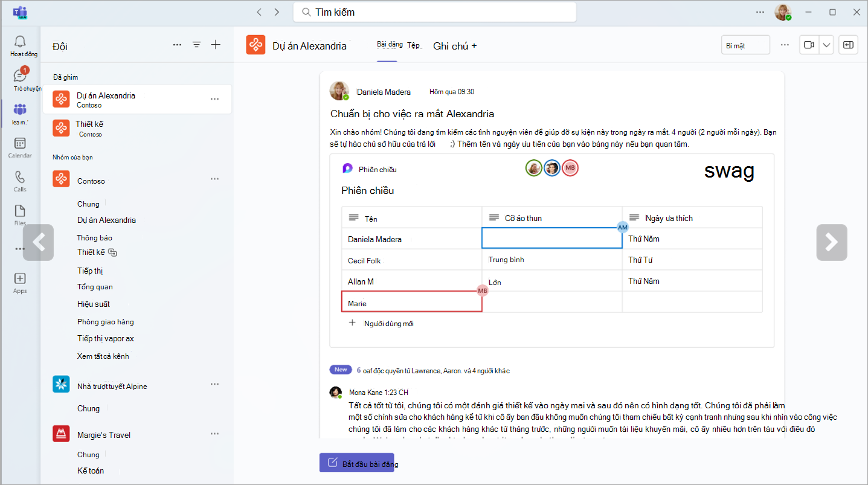
Task: Select the empty size cell for Daniela
Action: [552, 238]
